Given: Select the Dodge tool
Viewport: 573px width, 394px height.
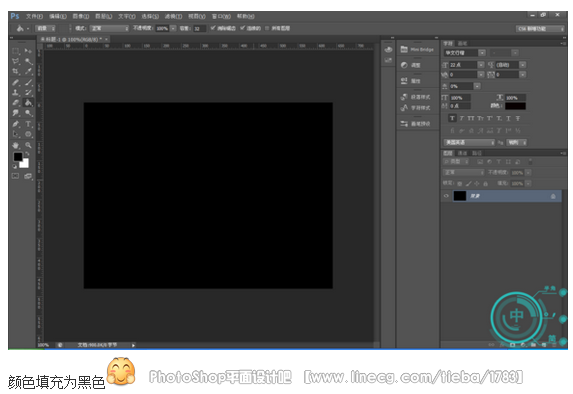Looking at the screenshot, I should 28,113.
